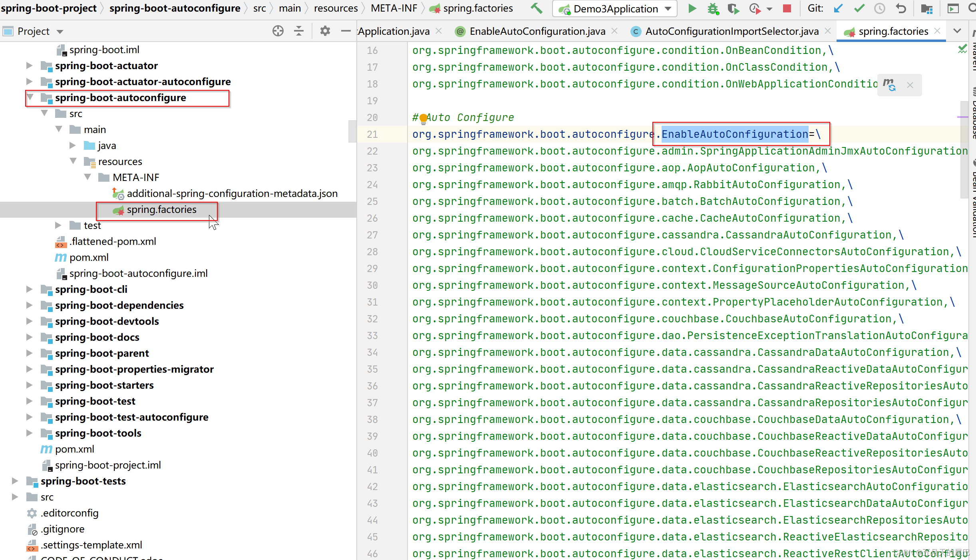Expand spring-boot-cli module
Viewport: 976px width, 560px height.
pyautogui.click(x=29, y=289)
